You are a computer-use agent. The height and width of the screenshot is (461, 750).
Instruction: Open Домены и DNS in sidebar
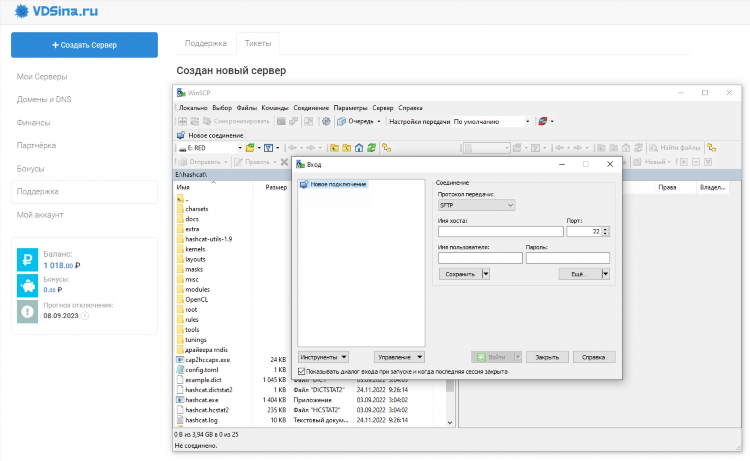pyautogui.click(x=44, y=99)
